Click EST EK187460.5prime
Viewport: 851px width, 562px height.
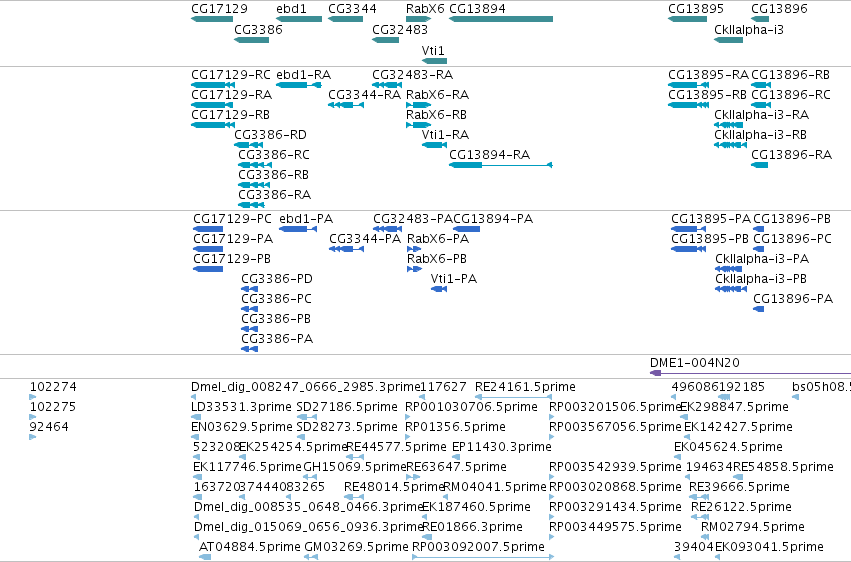pos(425,517)
